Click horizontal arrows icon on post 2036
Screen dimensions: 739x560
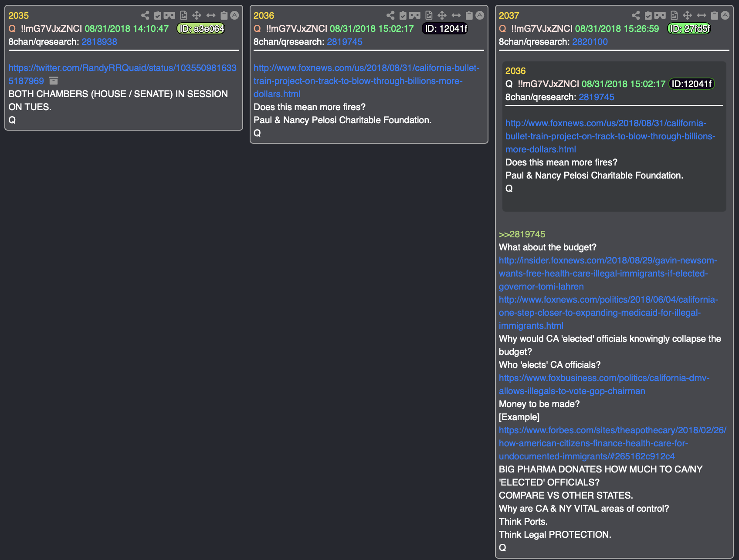tap(456, 16)
